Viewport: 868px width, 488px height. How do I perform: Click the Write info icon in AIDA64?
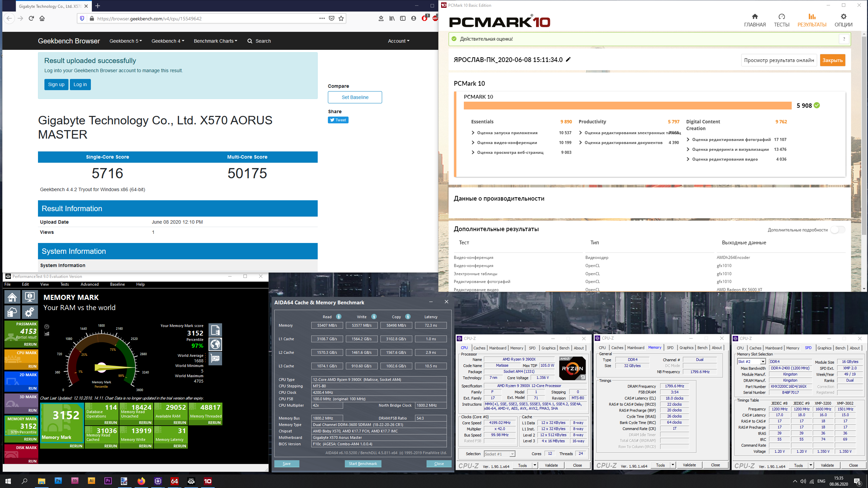374,317
